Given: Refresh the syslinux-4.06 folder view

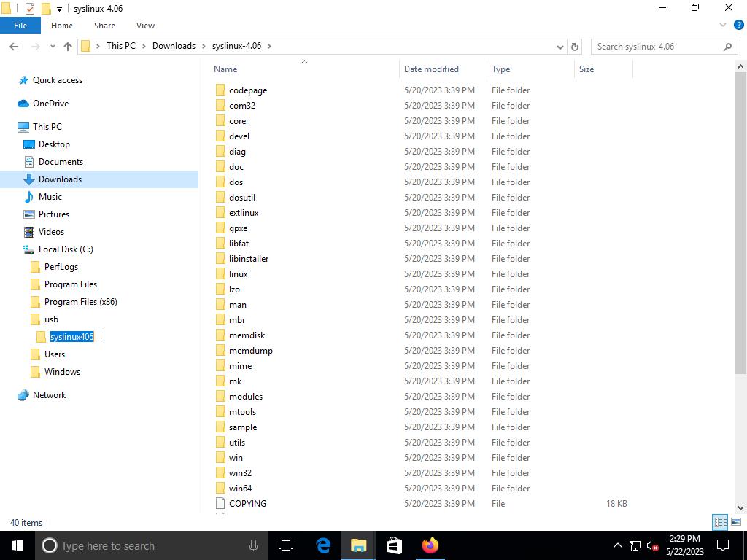Looking at the screenshot, I should [575, 47].
